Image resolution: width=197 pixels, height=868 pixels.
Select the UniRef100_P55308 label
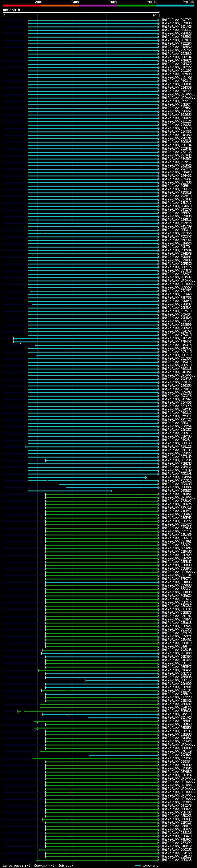(177, 474)
